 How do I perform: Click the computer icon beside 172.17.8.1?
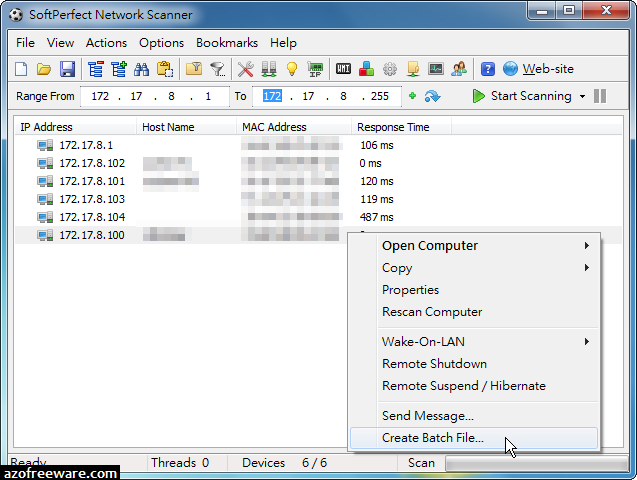45,145
